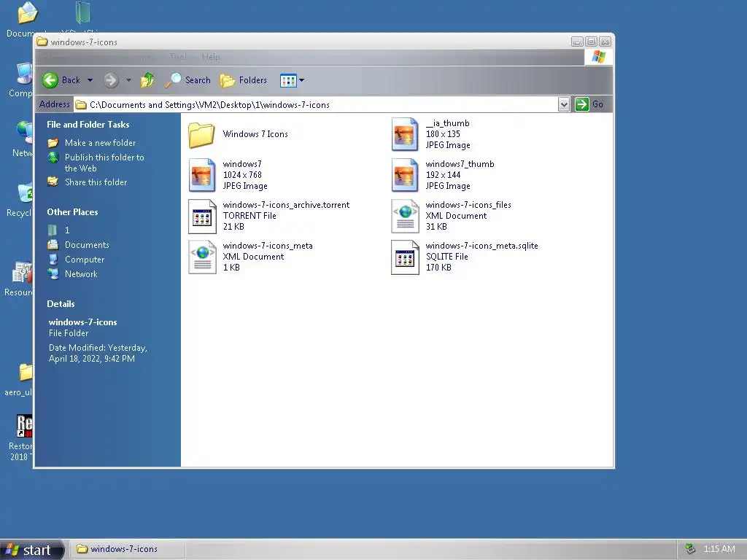Click the green Go arrow button
Viewport: 747px width, 560px height.
click(x=581, y=104)
